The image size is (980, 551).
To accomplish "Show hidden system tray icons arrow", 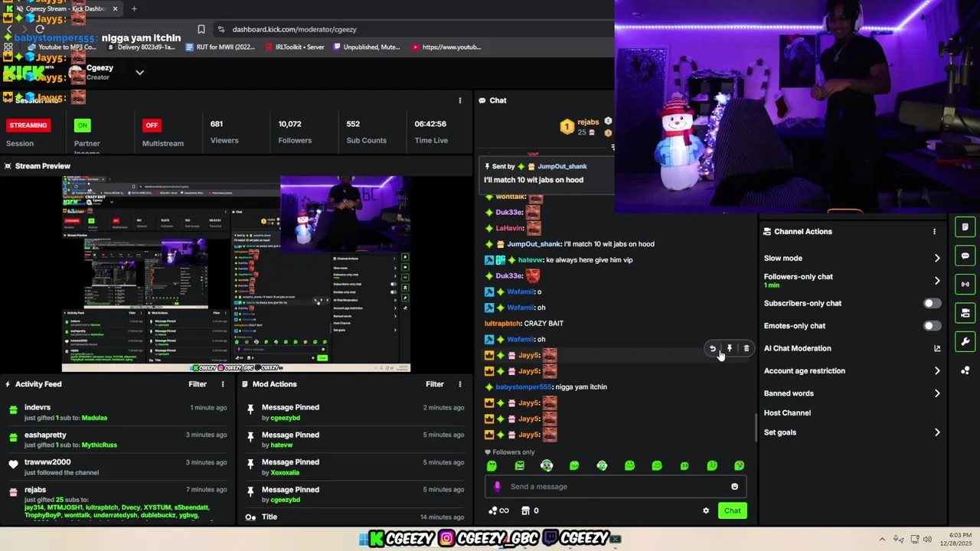I will (881, 539).
